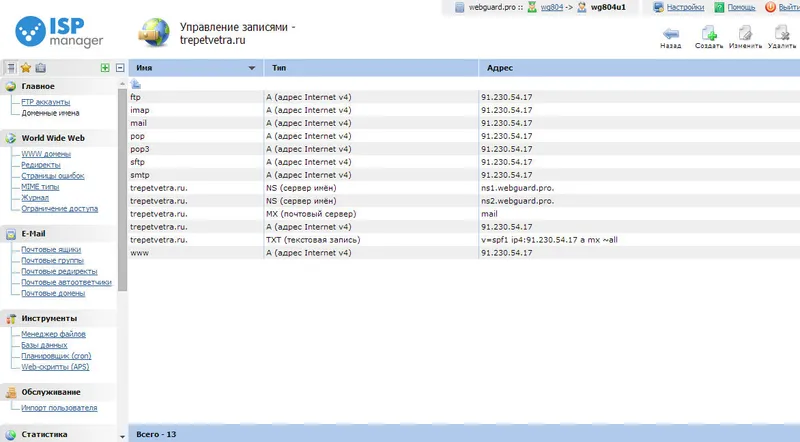Open Ограничение доступа link
This screenshot has height=442, width=800.
click(x=60, y=208)
